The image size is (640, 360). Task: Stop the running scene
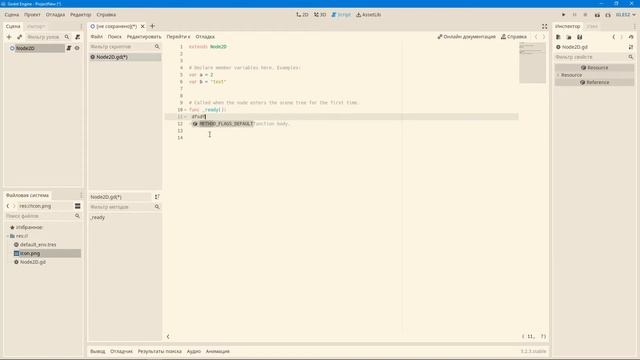tap(585, 15)
